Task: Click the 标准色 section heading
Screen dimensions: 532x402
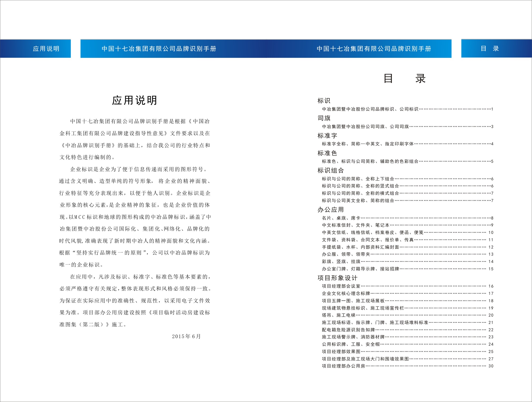Action: (327, 153)
